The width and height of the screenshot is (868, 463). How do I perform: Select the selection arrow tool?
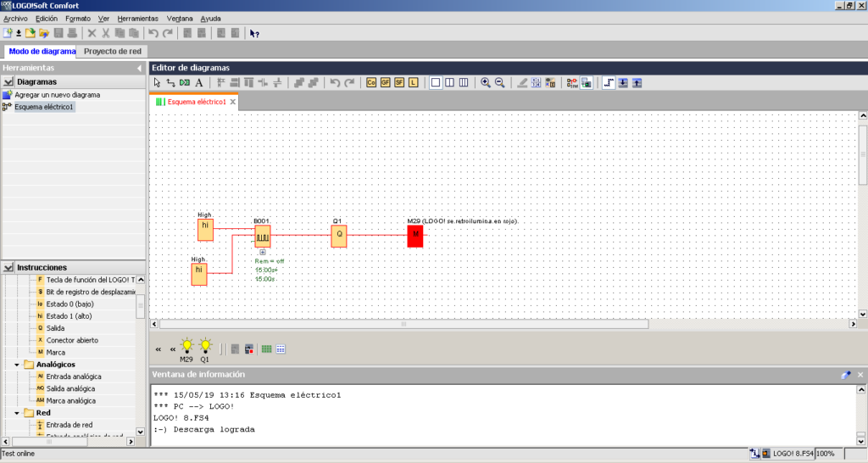[157, 82]
